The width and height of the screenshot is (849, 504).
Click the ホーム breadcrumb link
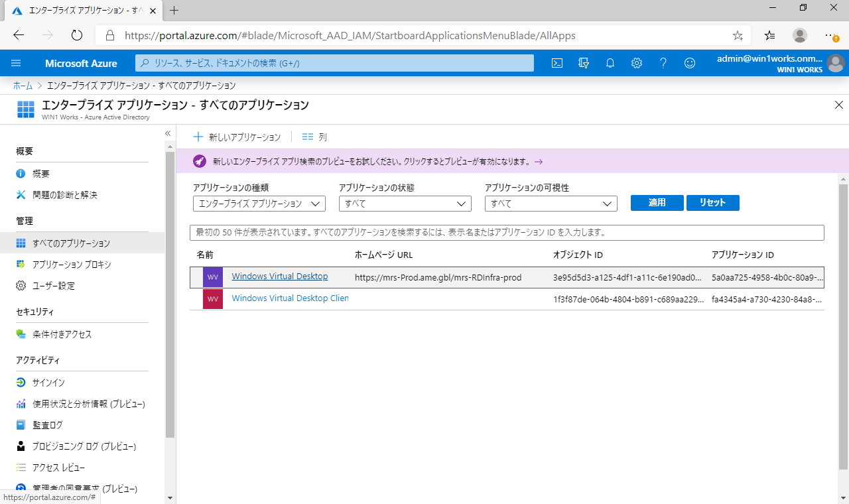[x=23, y=86]
